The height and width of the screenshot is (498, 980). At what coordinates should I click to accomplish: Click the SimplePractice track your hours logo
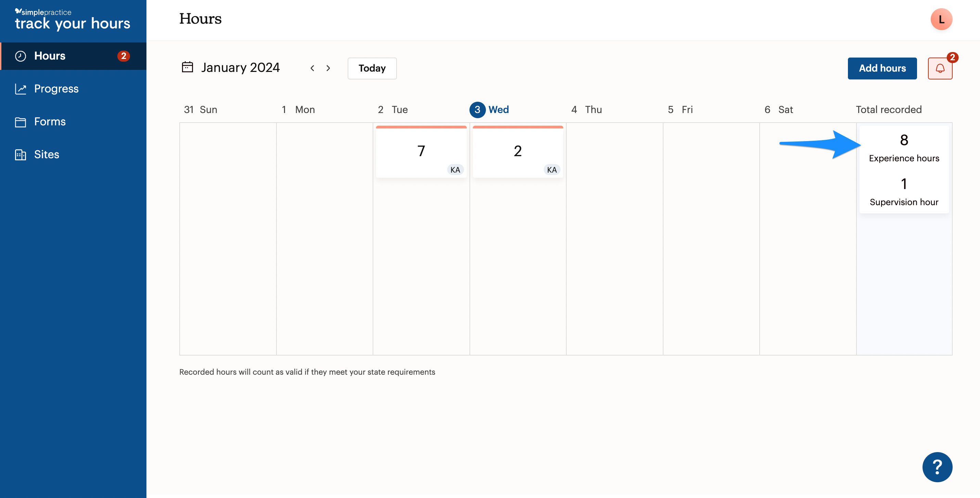72,19
